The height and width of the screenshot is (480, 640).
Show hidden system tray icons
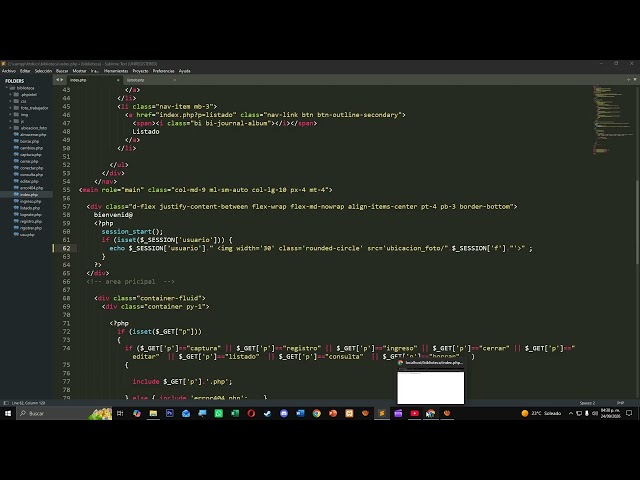pos(571,413)
